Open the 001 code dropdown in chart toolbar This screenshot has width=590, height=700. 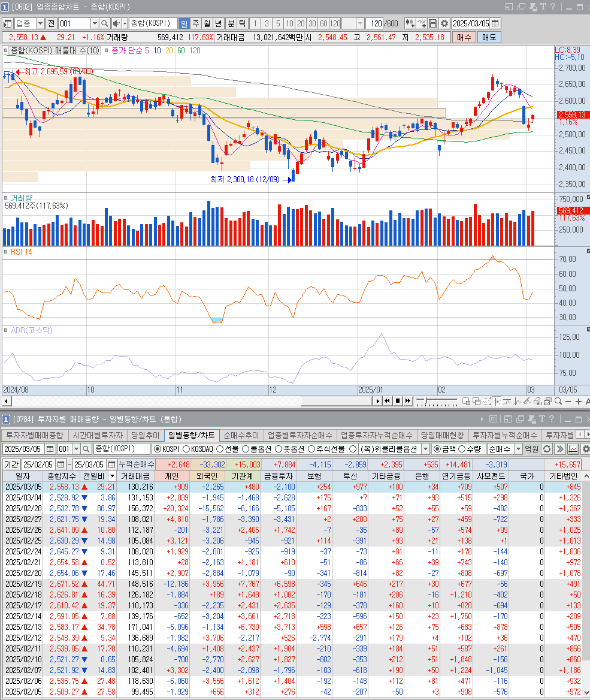coord(95,23)
